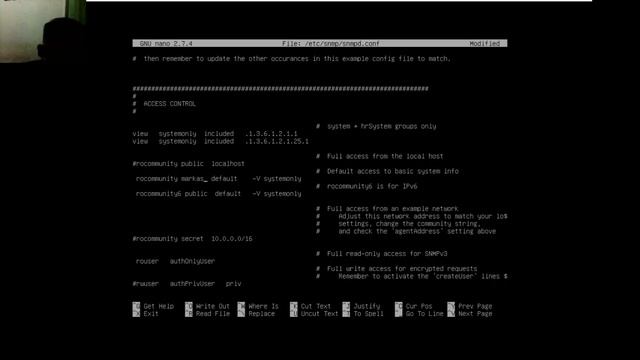Click the 'Default access to basic system info' comment
This screenshot has width=640, height=360.
point(387,171)
